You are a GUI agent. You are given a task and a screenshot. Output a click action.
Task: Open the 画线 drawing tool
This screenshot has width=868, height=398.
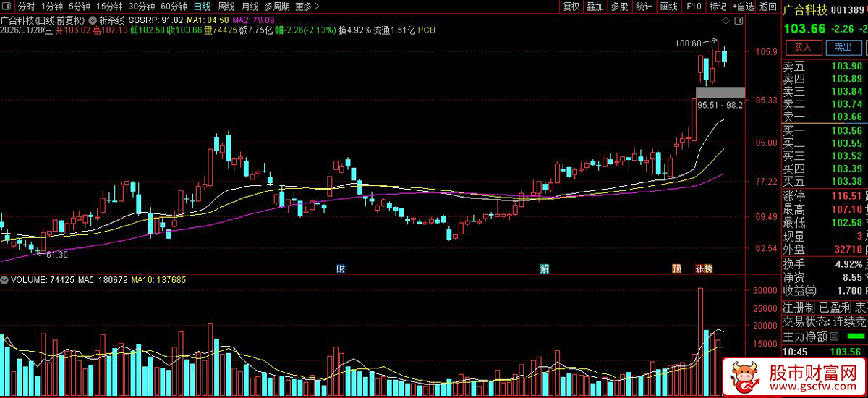[669, 7]
